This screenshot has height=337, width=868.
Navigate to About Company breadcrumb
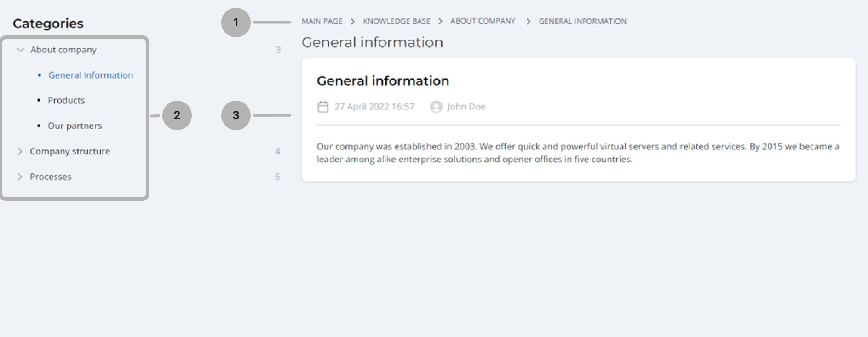pyautogui.click(x=483, y=21)
